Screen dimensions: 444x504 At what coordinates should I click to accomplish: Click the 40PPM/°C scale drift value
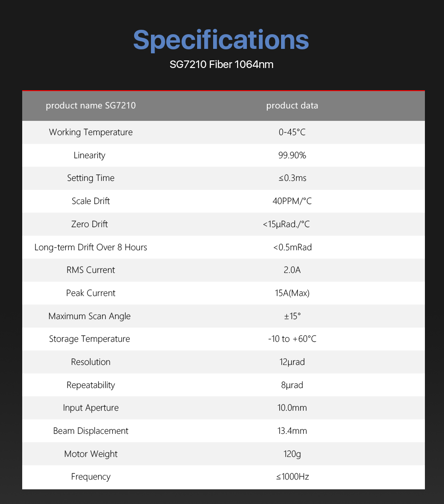point(292,201)
